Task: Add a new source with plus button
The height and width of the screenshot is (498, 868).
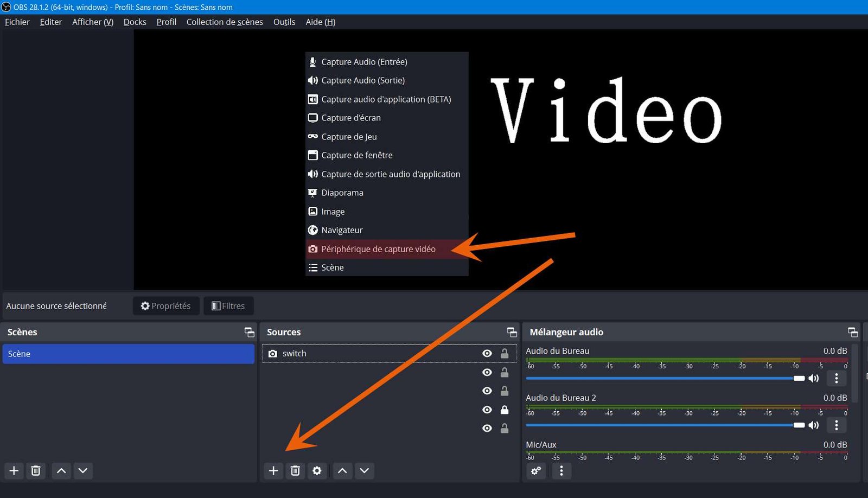Action: coord(273,470)
